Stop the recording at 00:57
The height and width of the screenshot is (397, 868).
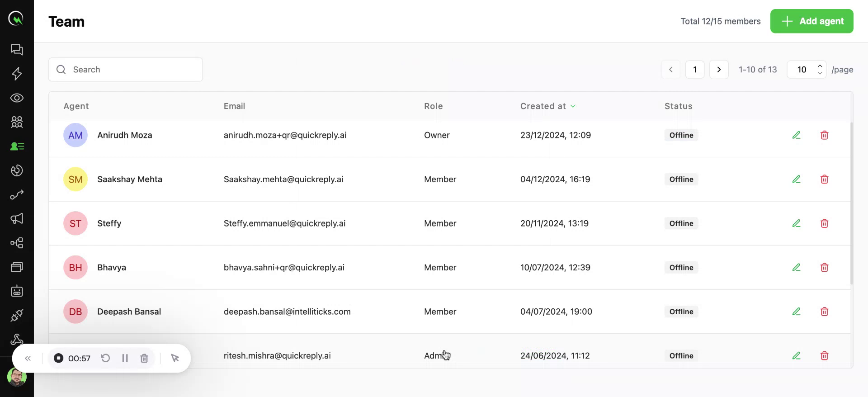59,358
